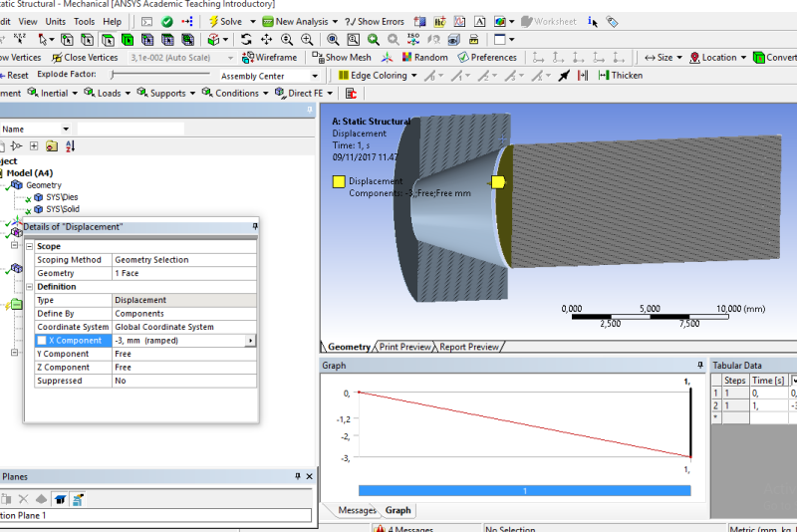797x532 pixels.
Task: Open the View menu
Action: point(28,22)
